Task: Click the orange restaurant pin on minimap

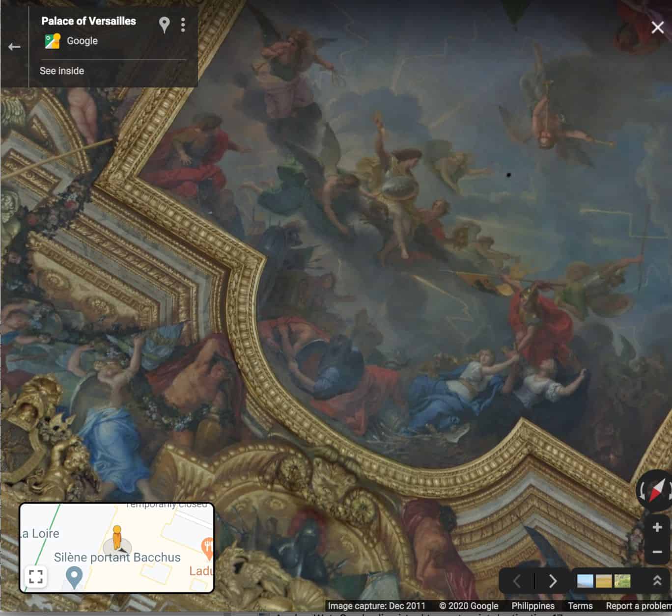Action: [208, 548]
